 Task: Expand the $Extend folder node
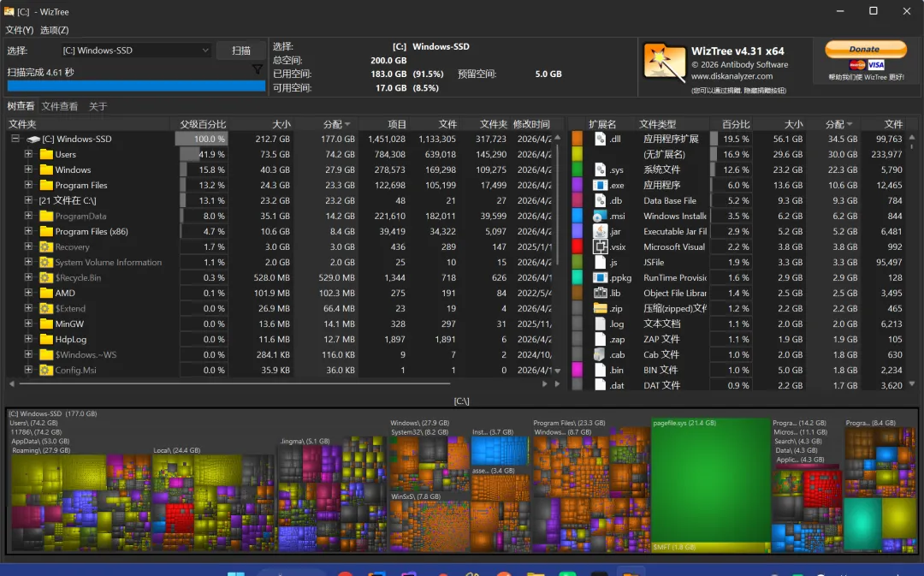tap(27, 308)
